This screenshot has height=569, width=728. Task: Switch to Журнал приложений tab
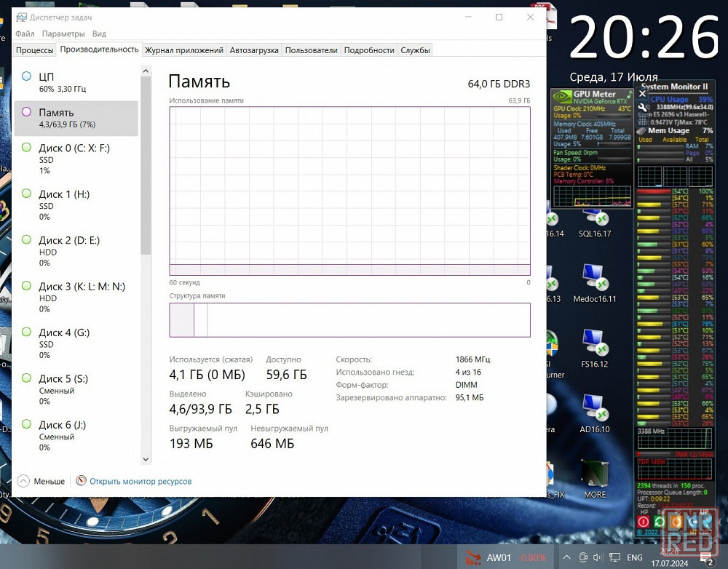[x=184, y=50]
